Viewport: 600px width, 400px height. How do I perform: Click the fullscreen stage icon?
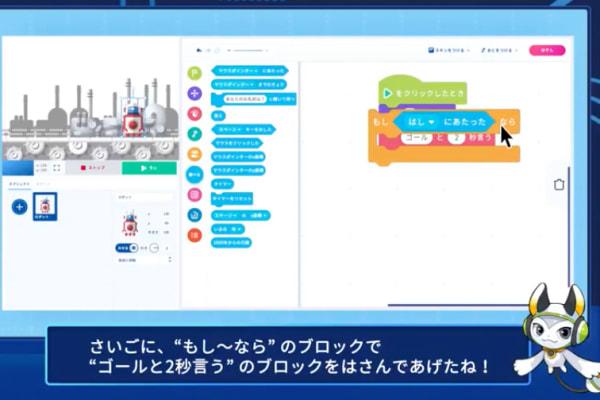[x=57, y=168]
